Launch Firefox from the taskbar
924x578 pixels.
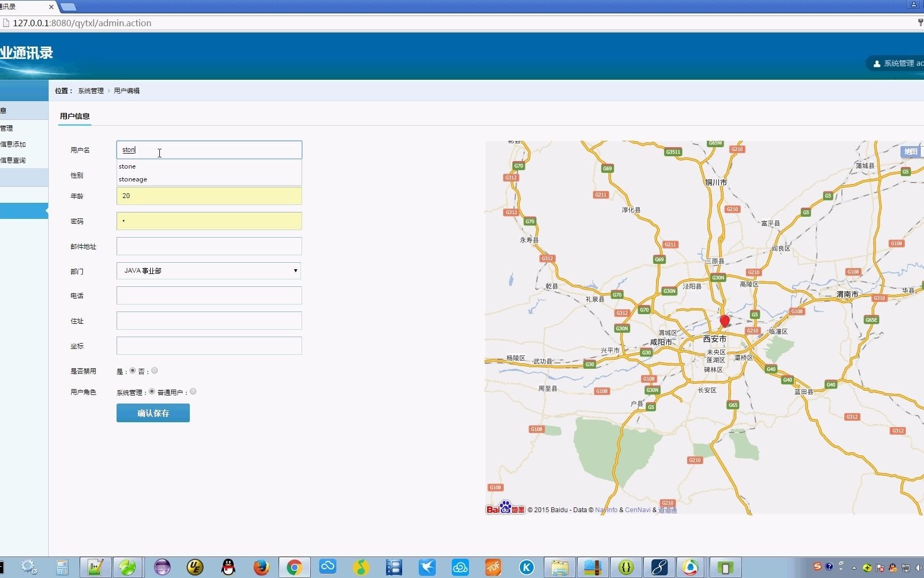261,567
